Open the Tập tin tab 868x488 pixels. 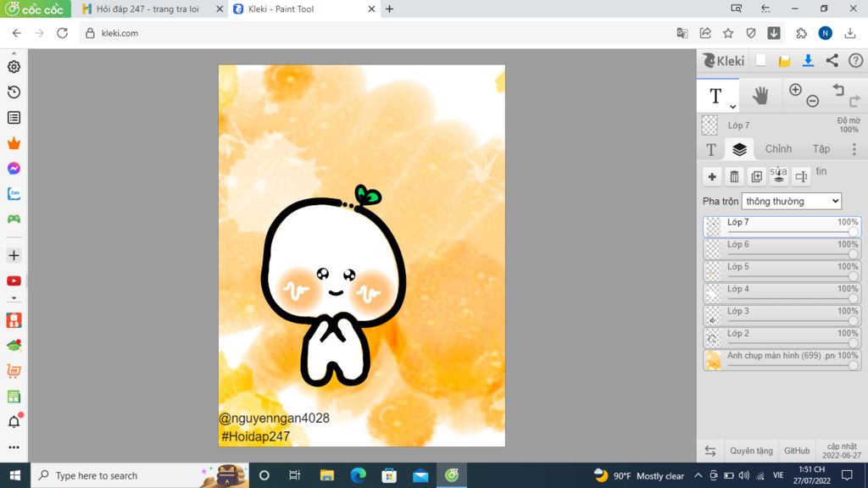[821, 149]
